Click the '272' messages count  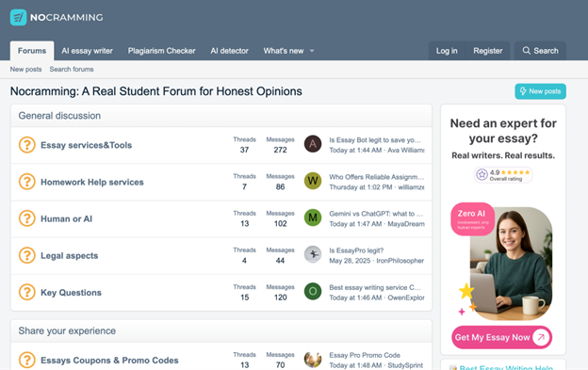[x=280, y=150]
